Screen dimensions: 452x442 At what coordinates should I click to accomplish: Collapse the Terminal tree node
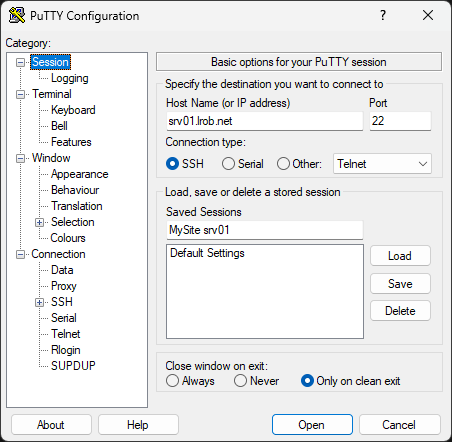point(21,94)
